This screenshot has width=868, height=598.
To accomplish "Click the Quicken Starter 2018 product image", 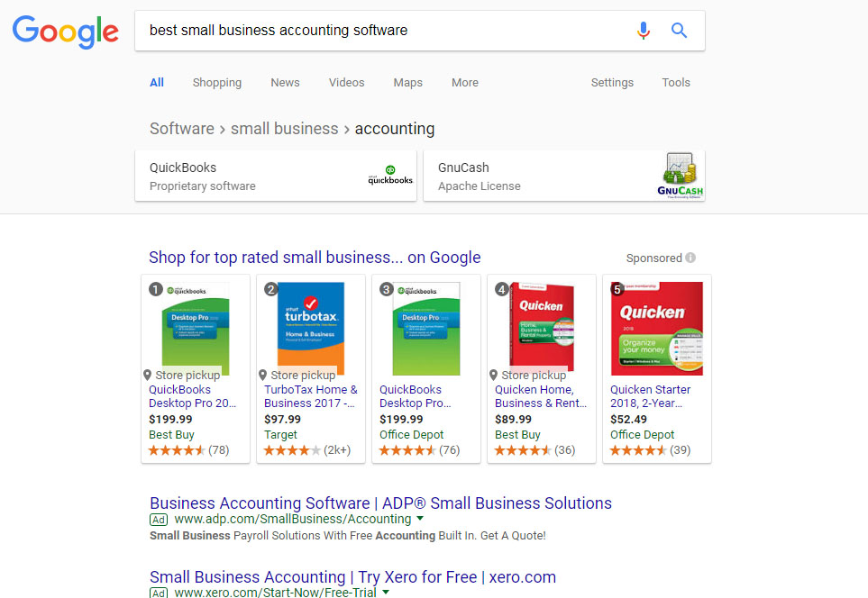I will coord(656,326).
